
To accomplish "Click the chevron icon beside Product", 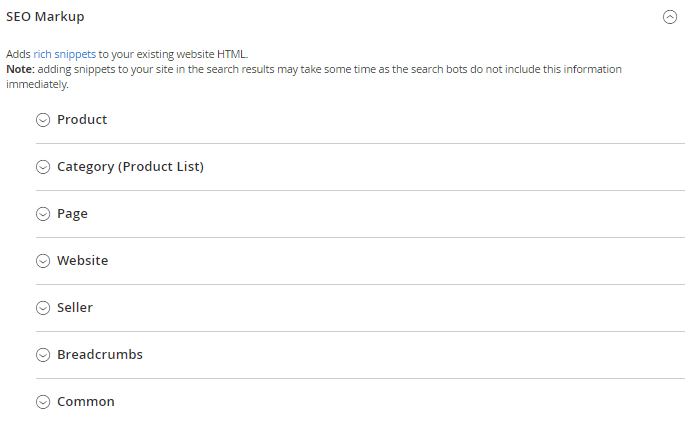I will [x=43, y=120].
